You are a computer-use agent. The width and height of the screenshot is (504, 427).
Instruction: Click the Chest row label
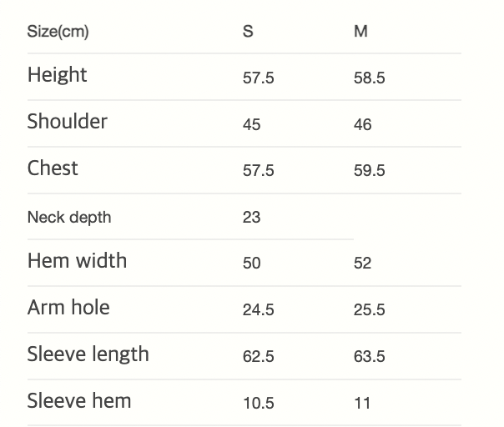pyautogui.click(x=53, y=168)
